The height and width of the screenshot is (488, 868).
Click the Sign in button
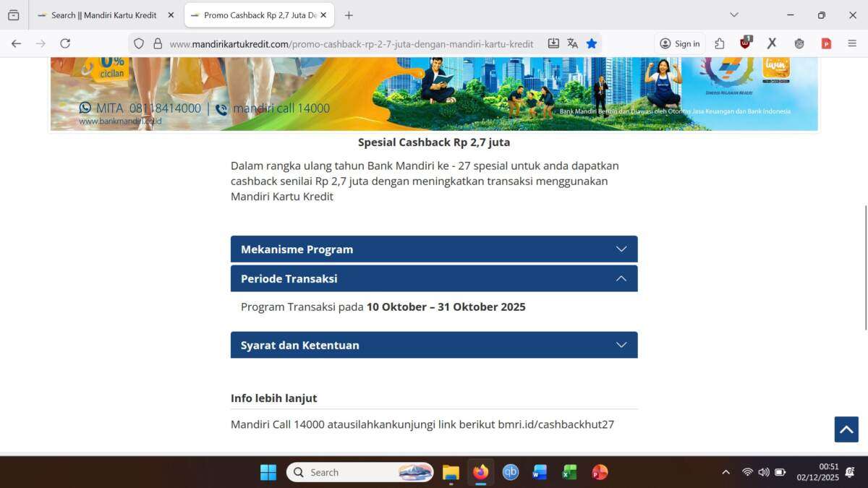679,43
